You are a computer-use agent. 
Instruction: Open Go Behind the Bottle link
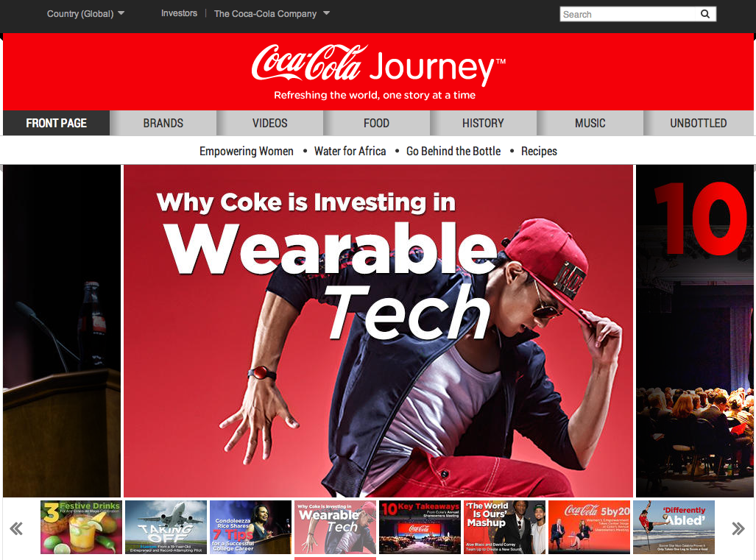coord(453,152)
